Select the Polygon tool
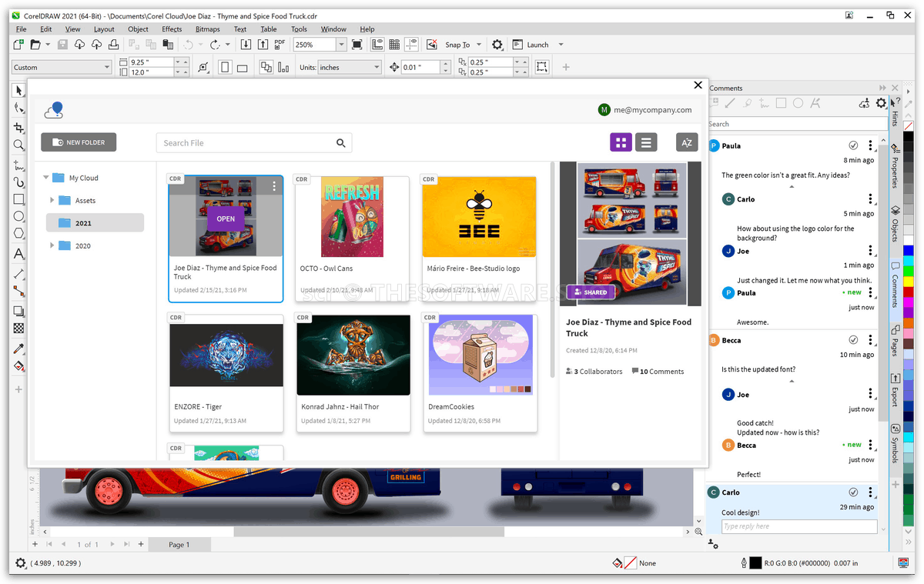 click(19, 235)
